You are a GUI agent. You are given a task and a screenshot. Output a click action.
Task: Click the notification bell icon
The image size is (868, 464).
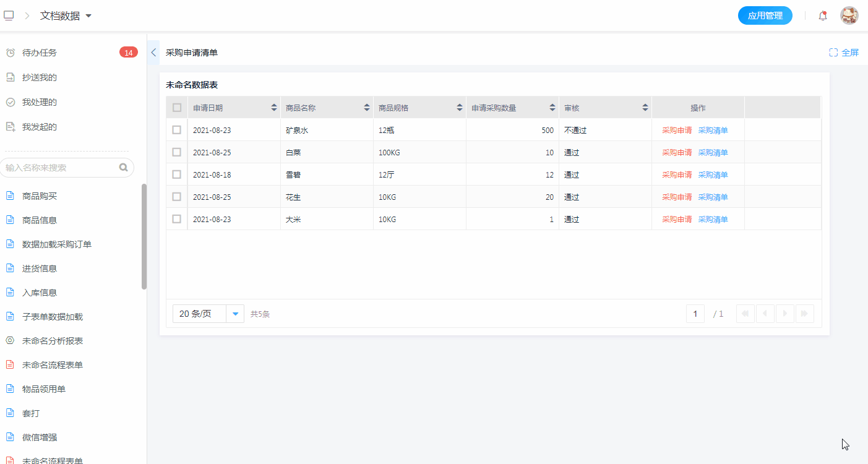click(822, 16)
